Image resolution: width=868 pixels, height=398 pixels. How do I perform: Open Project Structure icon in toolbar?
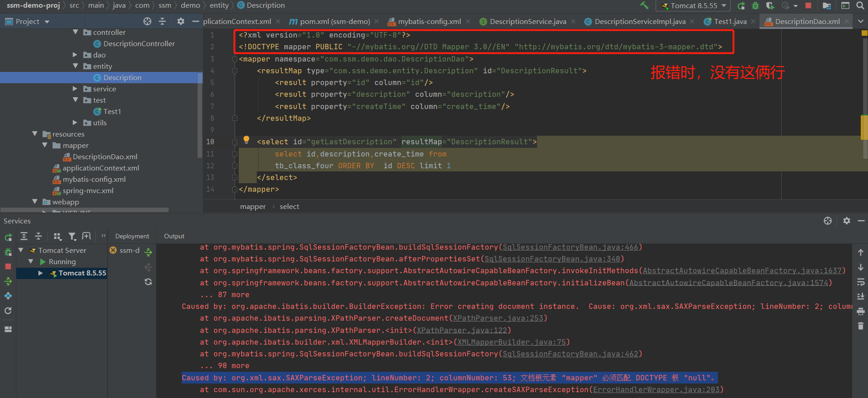[x=827, y=5]
